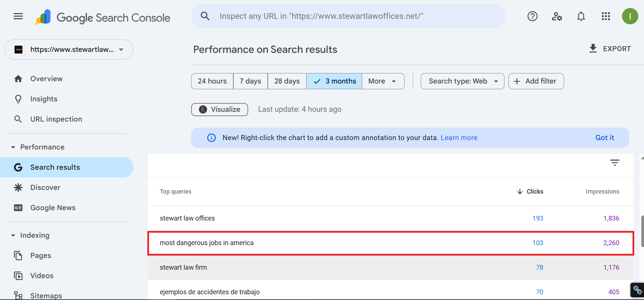This screenshot has width=644, height=300.
Task: Click the 405 impressions value
Action: (x=614, y=292)
